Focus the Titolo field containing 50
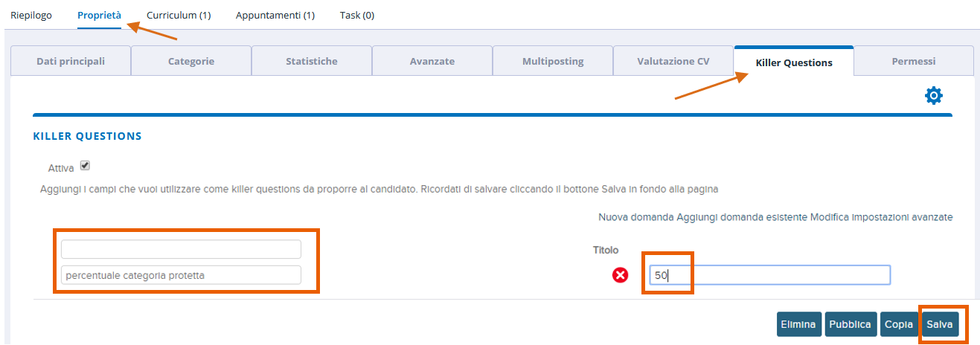980x345 pixels. click(769, 275)
